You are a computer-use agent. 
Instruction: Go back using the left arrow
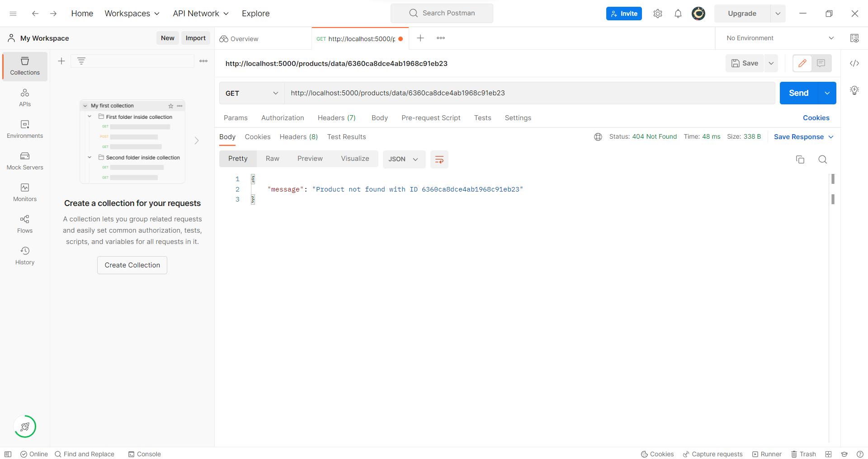(x=35, y=14)
